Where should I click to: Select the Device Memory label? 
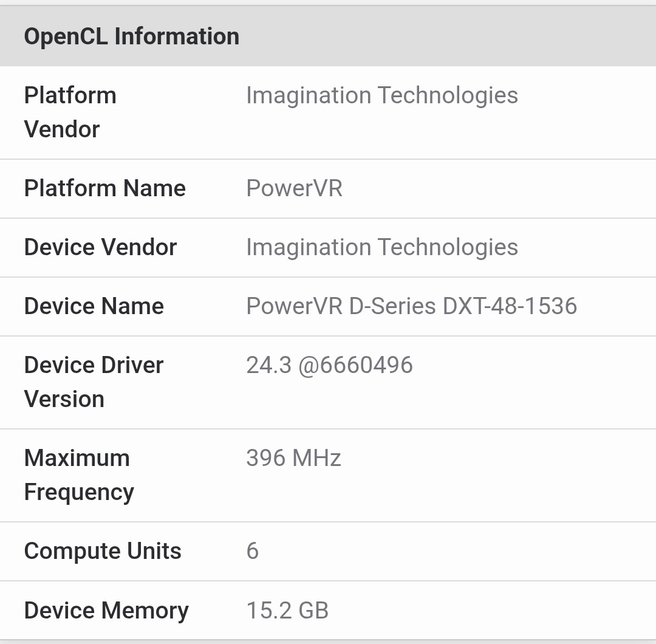pos(106,611)
